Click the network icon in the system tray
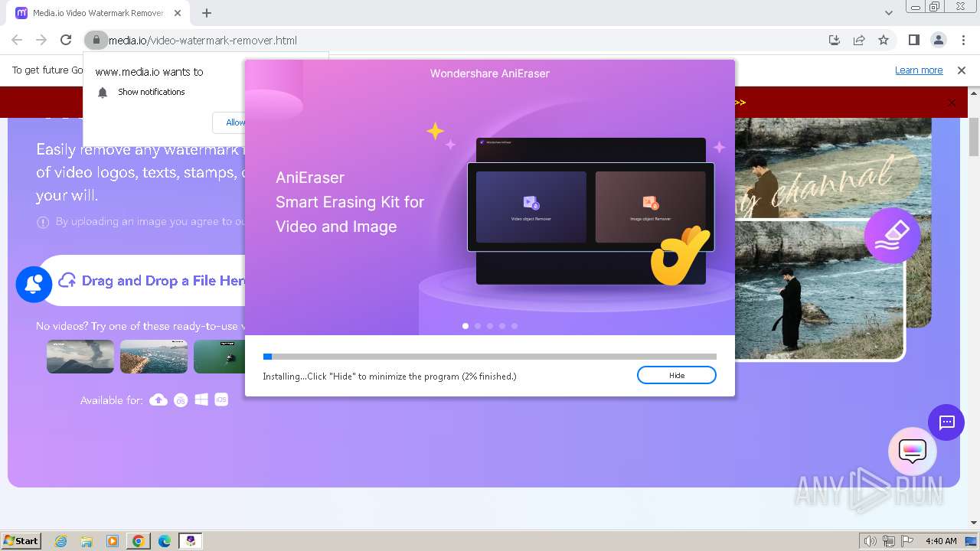 pos(889,541)
